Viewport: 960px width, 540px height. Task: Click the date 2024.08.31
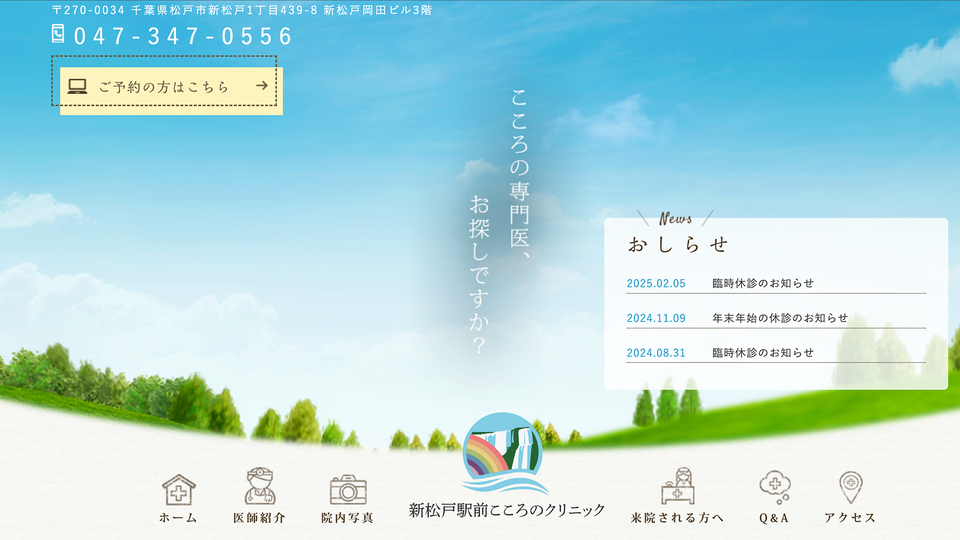656,353
